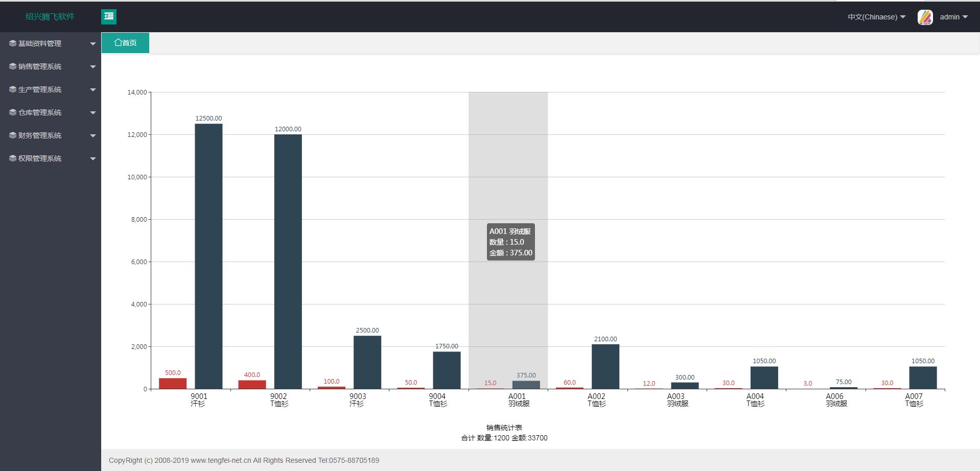The width and height of the screenshot is (980, 471).
Task: Open the 生产管理系统 sidebar menu
Action: [51, 89]
